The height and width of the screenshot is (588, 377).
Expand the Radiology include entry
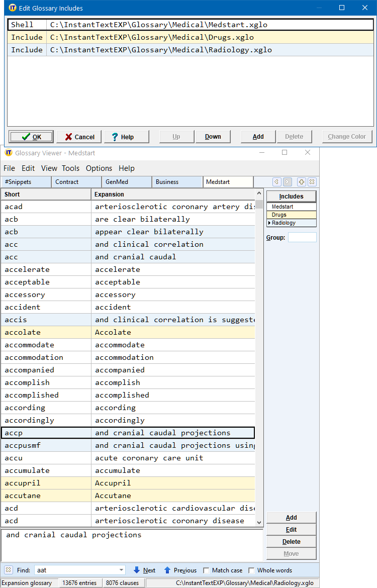click(269, 223)
